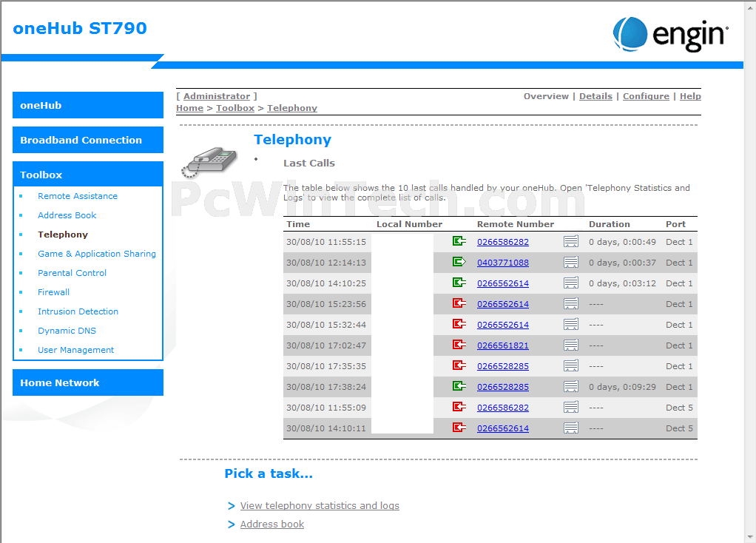The image size is (756, 543).
Task: Open Dynamic DNS settings
Action: click(x=67, y=331)
